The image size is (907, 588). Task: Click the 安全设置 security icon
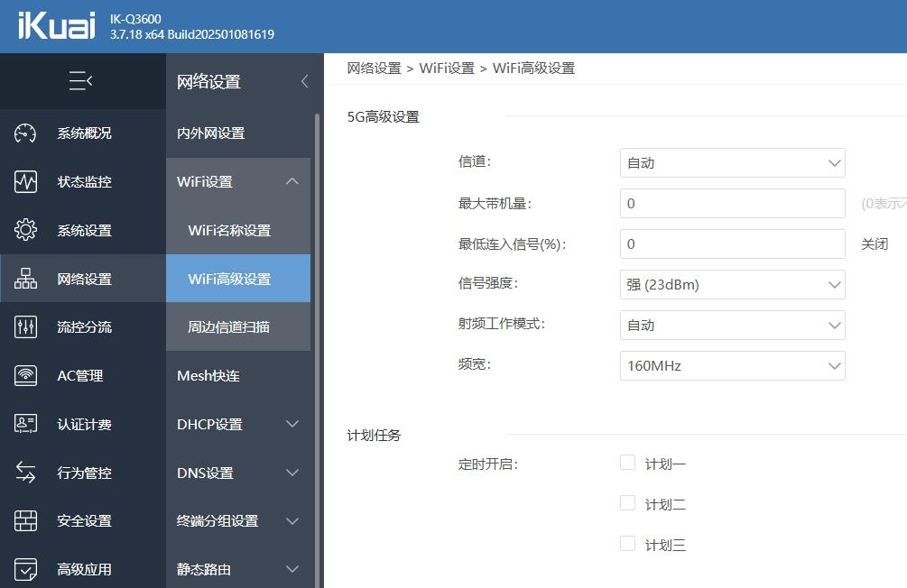tap(25, 520)
